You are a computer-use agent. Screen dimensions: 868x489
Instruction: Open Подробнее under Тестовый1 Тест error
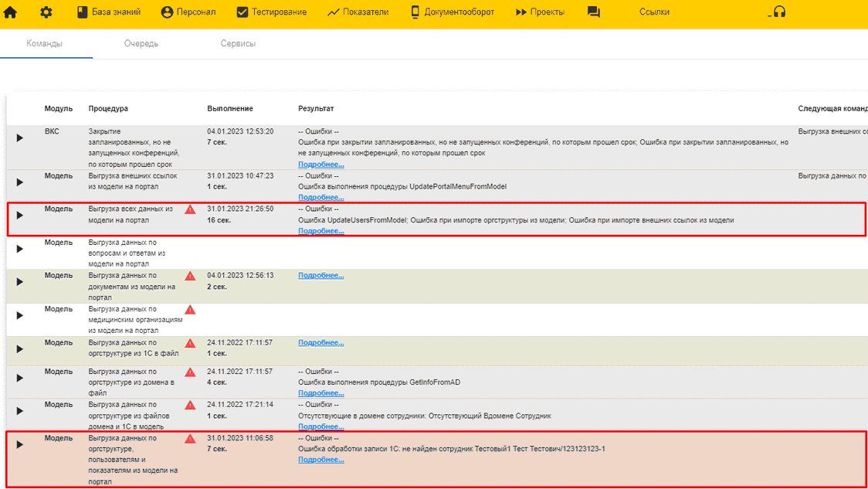pyautogui.click(x=321, y=460)
